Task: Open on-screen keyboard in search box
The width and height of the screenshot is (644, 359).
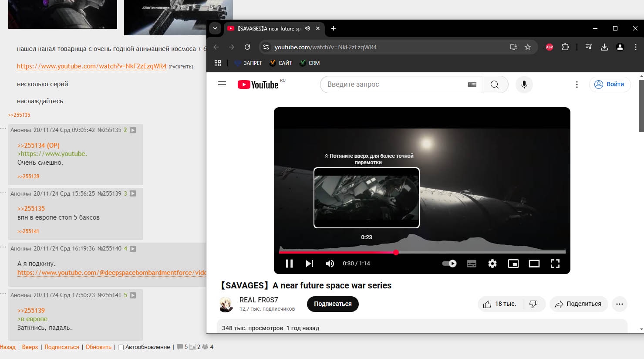Action: [x=472, y=85]
